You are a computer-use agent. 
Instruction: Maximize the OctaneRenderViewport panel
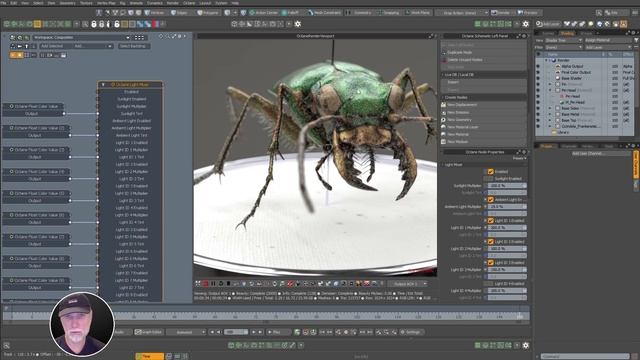431,36
